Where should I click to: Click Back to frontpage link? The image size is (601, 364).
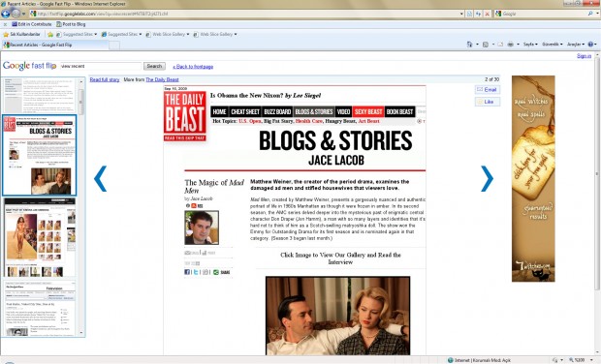click(193, 67)
